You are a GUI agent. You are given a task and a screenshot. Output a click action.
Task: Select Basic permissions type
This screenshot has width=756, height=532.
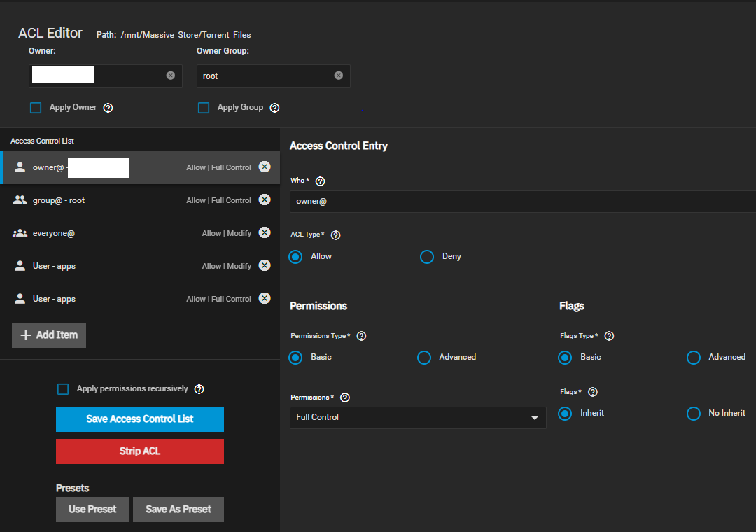pyautogui.click(x=295, y=358)
